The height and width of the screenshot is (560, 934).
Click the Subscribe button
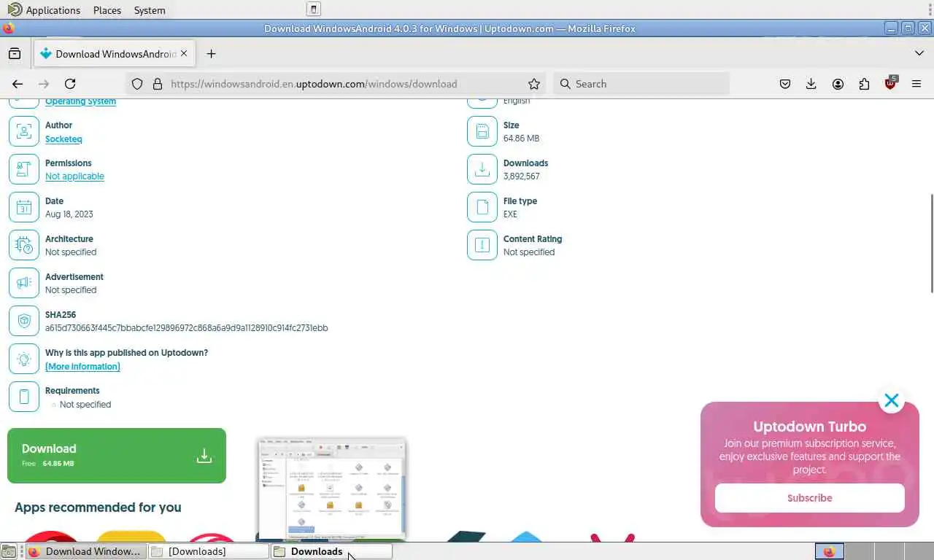click(x=810, y=498)
